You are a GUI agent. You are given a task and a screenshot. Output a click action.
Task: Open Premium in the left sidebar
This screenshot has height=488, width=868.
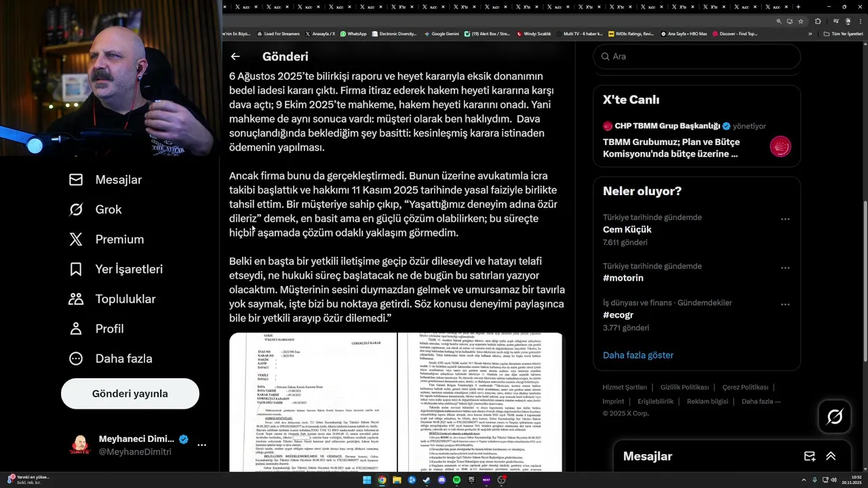coord(106,239)
